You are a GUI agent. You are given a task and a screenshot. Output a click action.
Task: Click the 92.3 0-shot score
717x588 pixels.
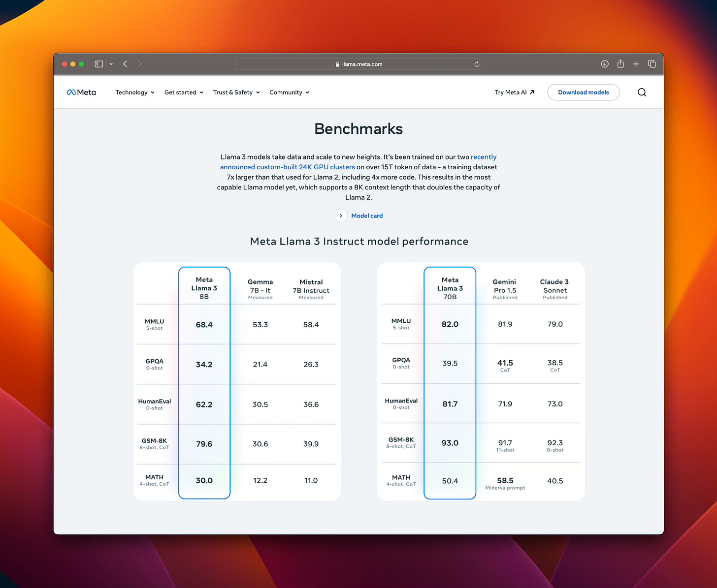pos(555,445)
